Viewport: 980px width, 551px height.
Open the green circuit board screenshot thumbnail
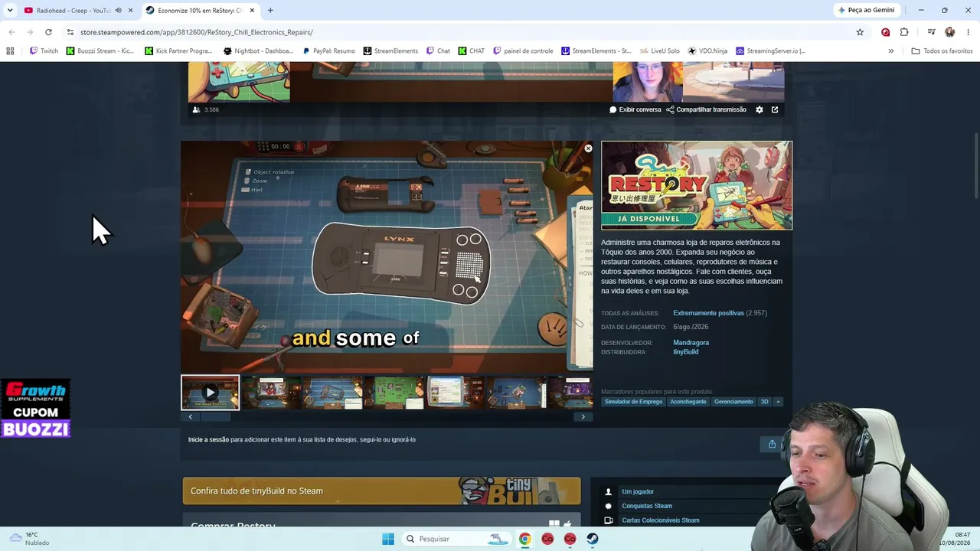pyautogui.click(x=394, y=393)
